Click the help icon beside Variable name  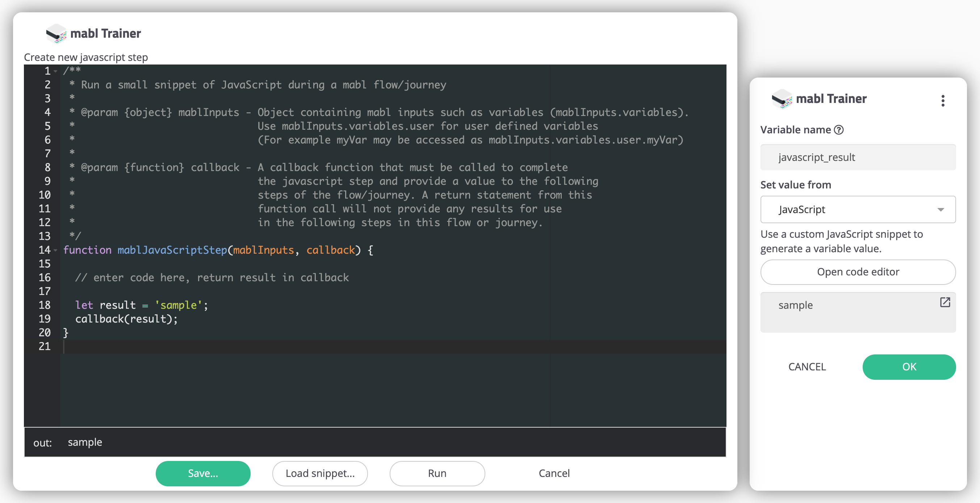[838, 130]
